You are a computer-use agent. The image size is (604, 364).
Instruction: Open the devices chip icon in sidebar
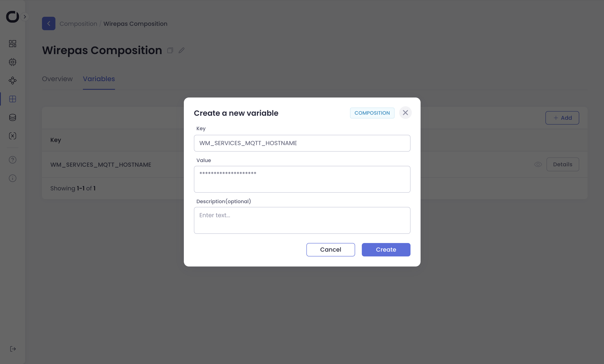(13, 62)
